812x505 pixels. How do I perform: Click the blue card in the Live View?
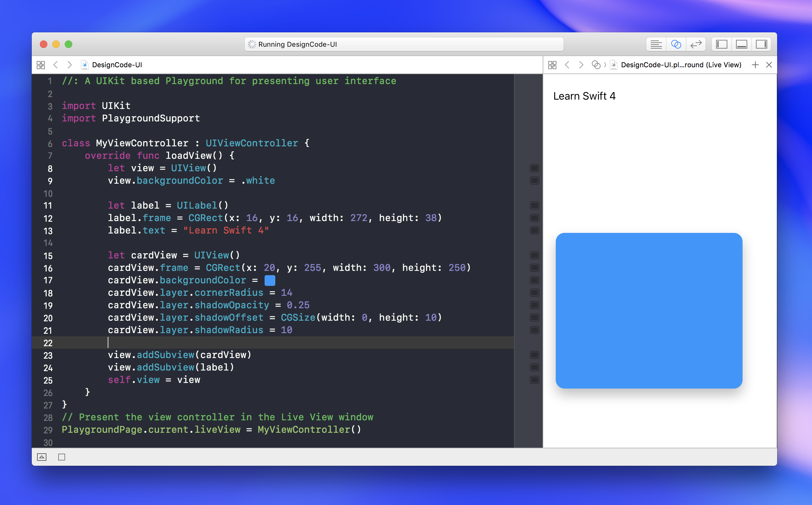coord(649,311)
